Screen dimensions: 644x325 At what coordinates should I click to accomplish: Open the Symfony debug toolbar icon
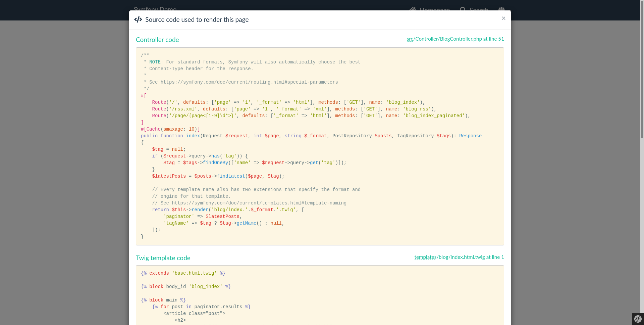[x=638, y=319]
